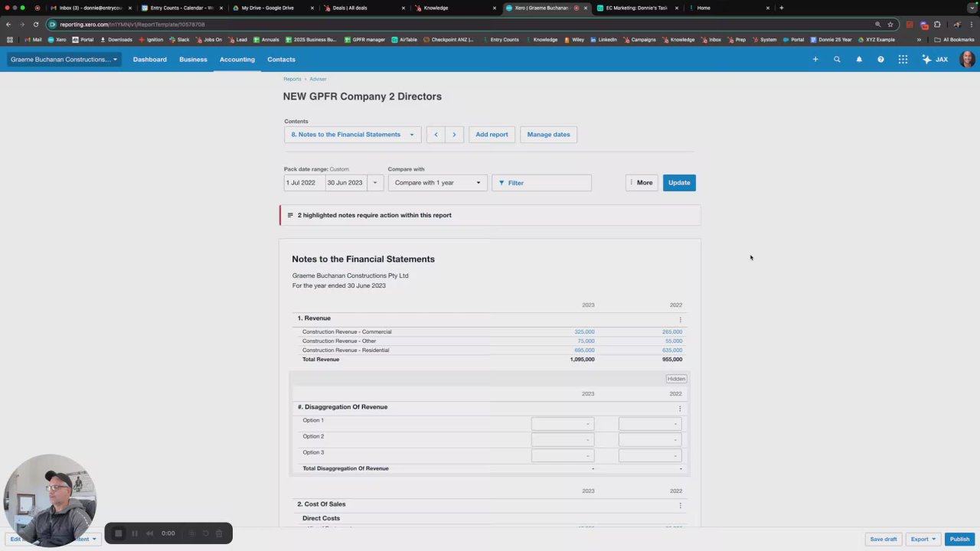Reload the browser page
Image resolution: width=980 pixels, height=551 pixels.
pos(35,24)
